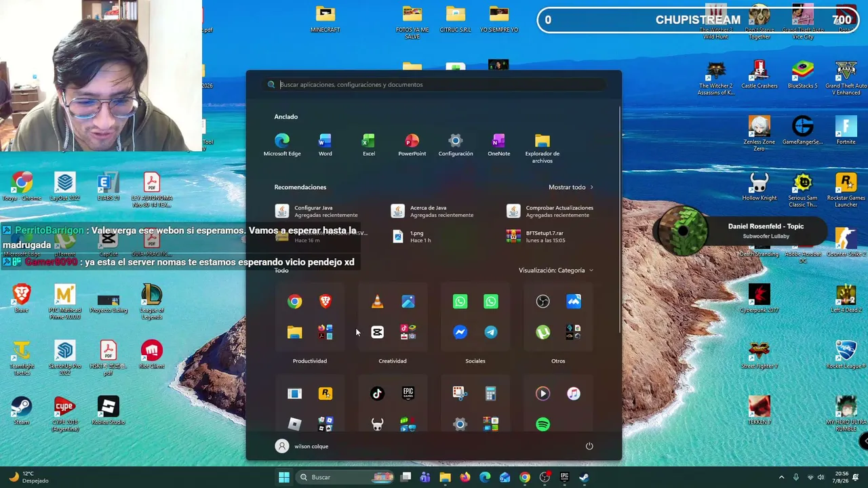Screen dimensions: 868x488
Task: Open VLC in the Creatividad group
Action: pyautogui.click(x=377, y=302)
